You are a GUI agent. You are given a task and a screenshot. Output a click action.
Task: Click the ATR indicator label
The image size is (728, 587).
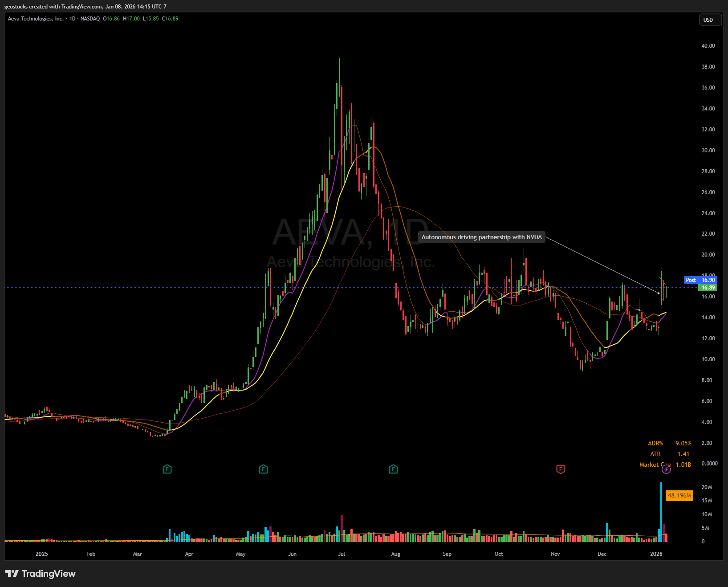(655, 454)
